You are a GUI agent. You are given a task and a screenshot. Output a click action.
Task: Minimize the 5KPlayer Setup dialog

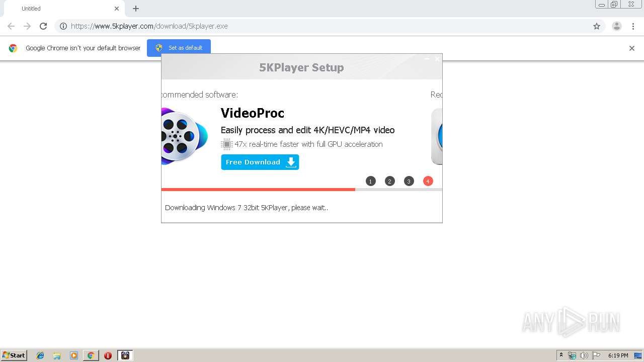(x=427, y=59)
